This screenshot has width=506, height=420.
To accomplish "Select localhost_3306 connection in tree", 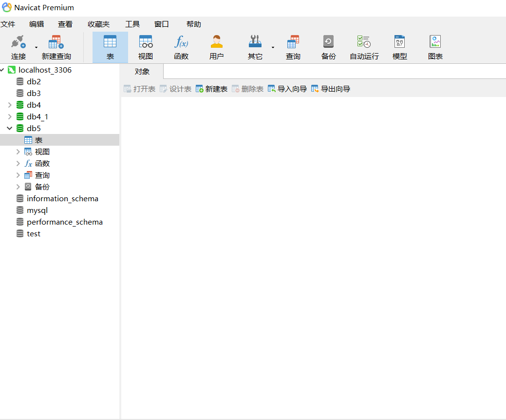I will click(45, 70).
